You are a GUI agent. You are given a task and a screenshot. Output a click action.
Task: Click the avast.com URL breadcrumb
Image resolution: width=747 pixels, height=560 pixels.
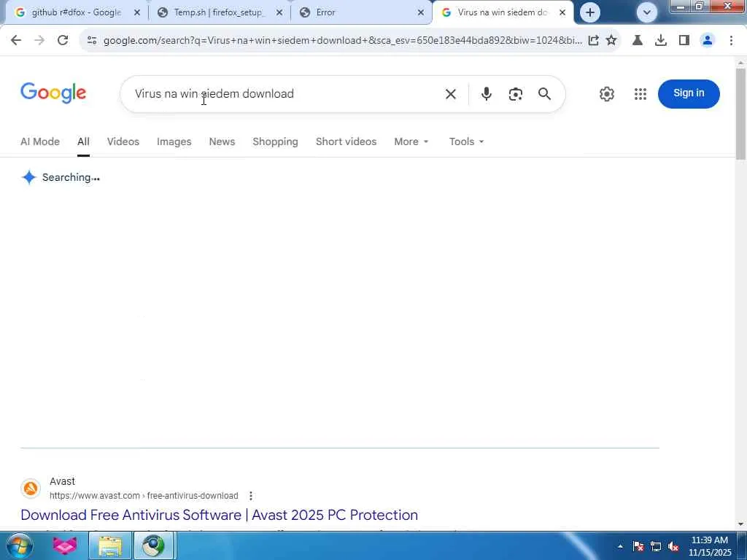144,496
